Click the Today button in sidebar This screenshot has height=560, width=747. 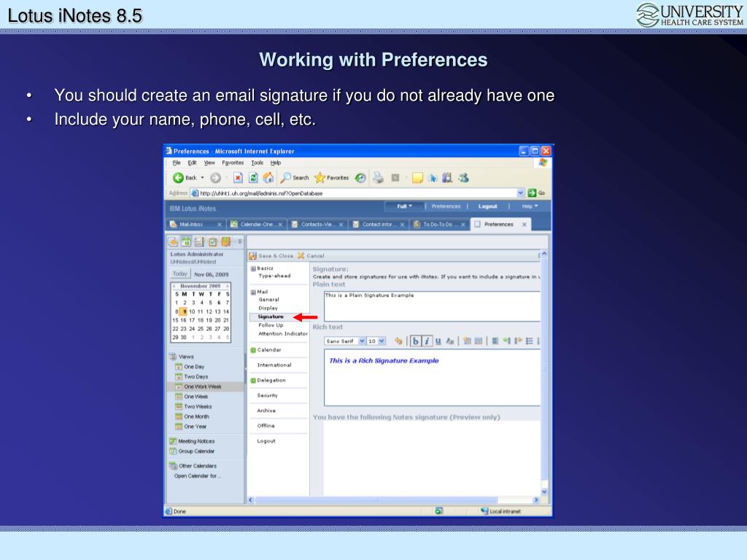(x=180, y=274)
